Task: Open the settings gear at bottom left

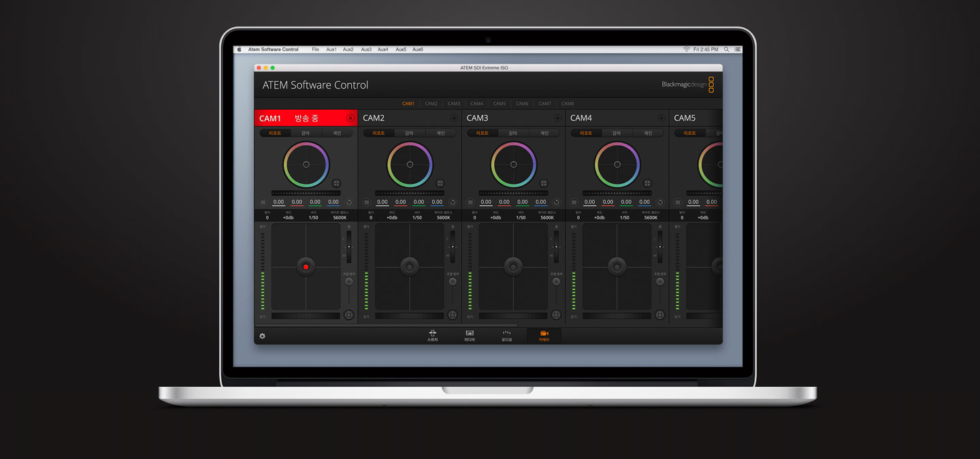Action: (263, 336)
